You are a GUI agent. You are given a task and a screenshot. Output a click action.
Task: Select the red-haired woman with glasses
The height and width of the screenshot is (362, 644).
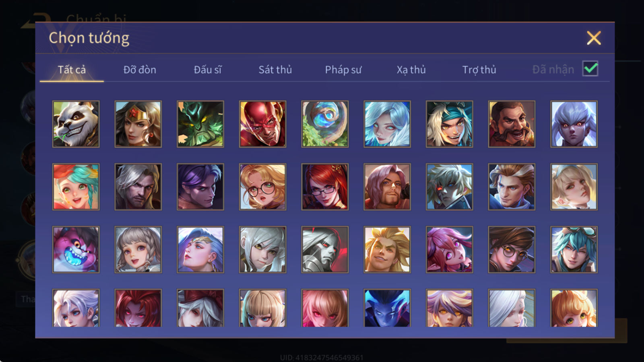pyautogui.click(x=325, y=187)
